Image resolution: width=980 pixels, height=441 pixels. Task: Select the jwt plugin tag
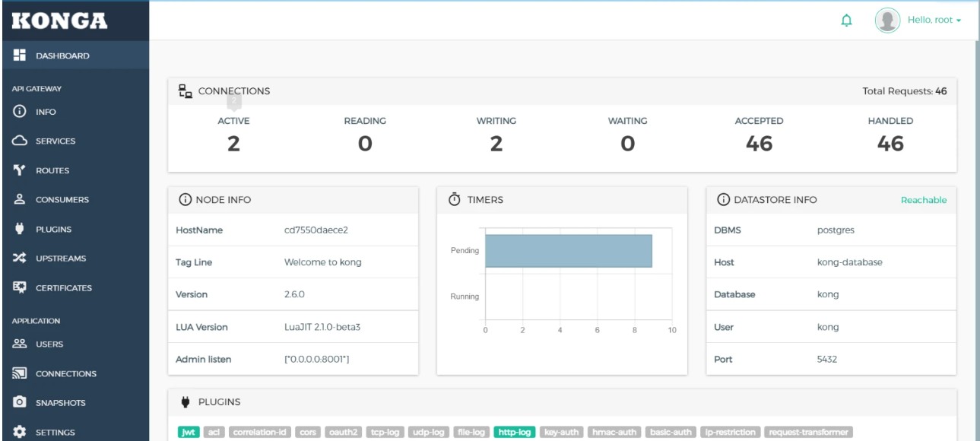(x=187, y=433)
